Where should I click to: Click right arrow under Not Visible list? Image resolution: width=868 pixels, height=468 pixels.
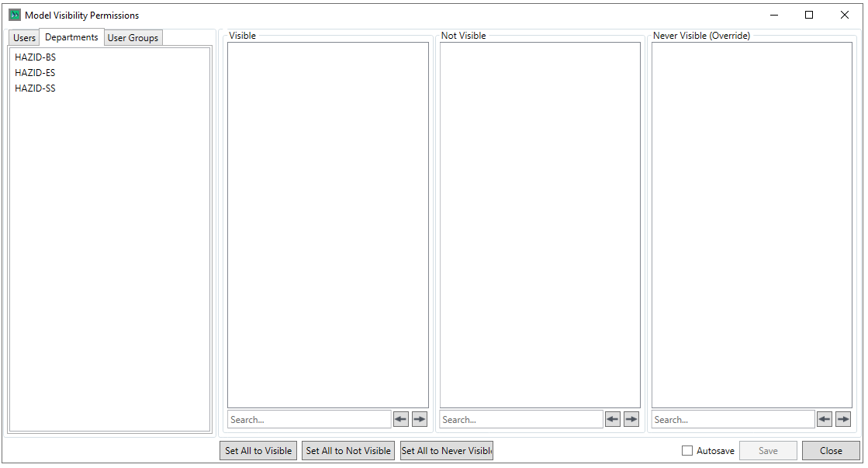coord(631,419)
